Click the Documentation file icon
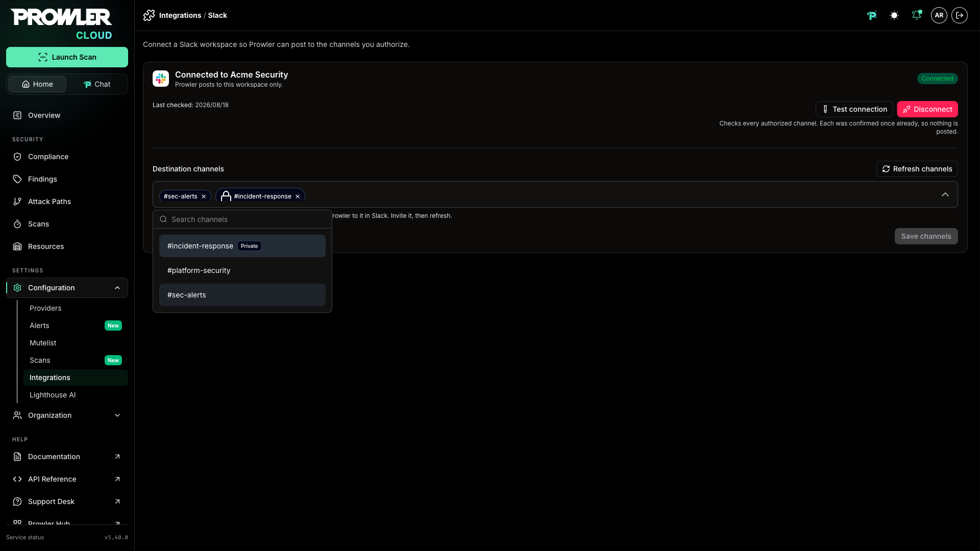Image resolution: width=980 pixels, height=551 pixels. [x=17, y=457]
